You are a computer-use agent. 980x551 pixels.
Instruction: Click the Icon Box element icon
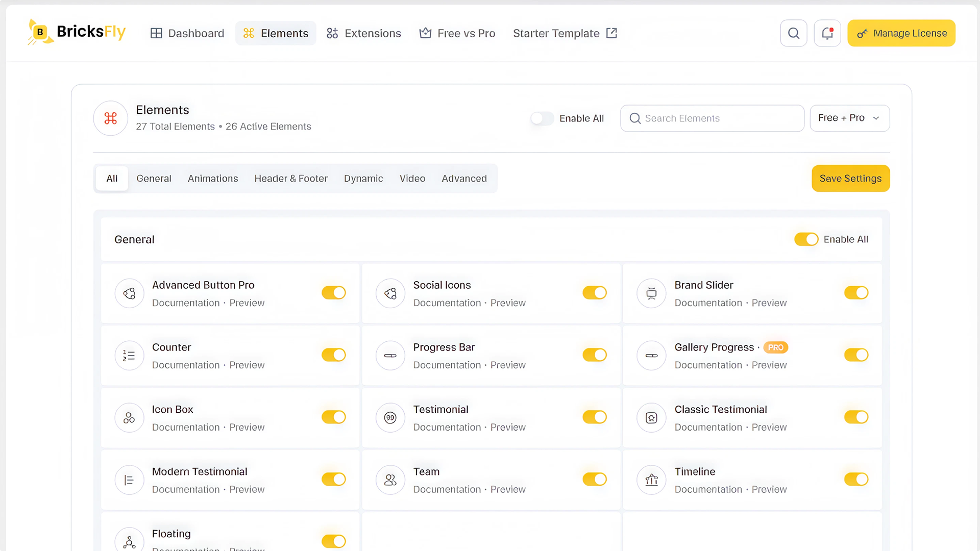pos(129,418)
